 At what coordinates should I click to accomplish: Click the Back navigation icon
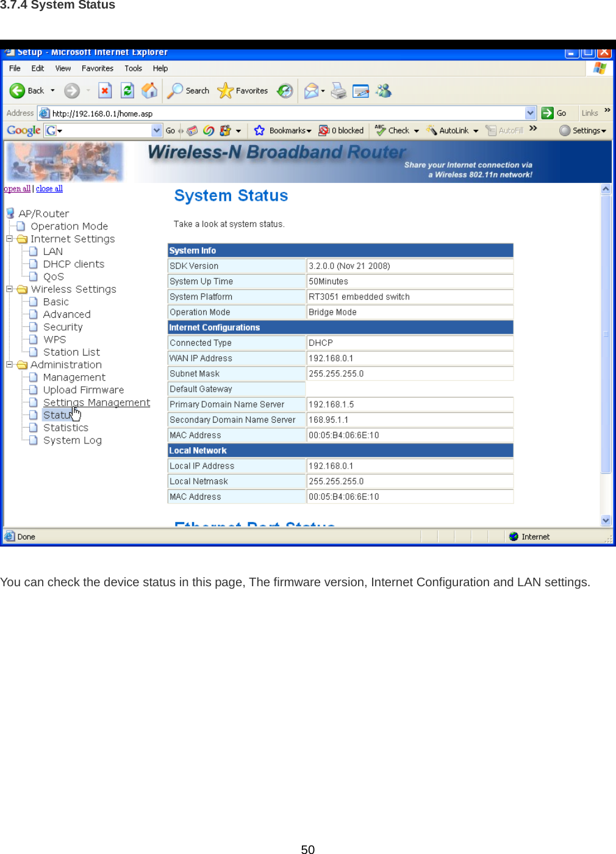click(x=18, y=90)
